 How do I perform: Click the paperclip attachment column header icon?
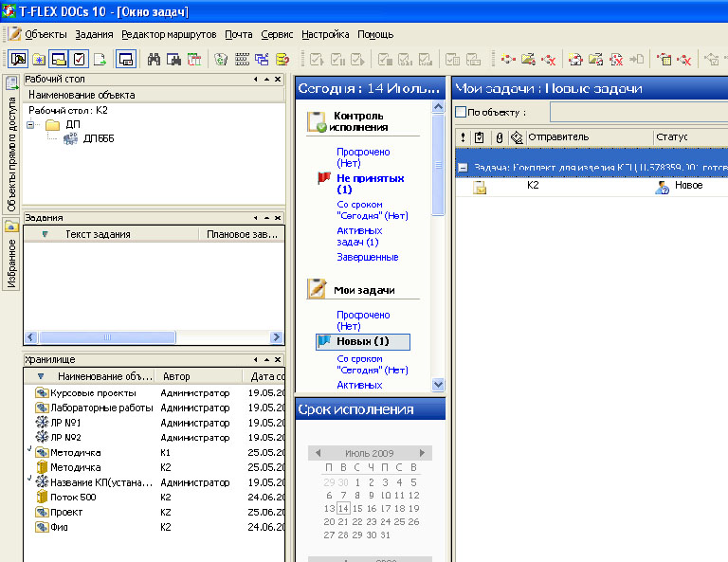click(500, 137)
